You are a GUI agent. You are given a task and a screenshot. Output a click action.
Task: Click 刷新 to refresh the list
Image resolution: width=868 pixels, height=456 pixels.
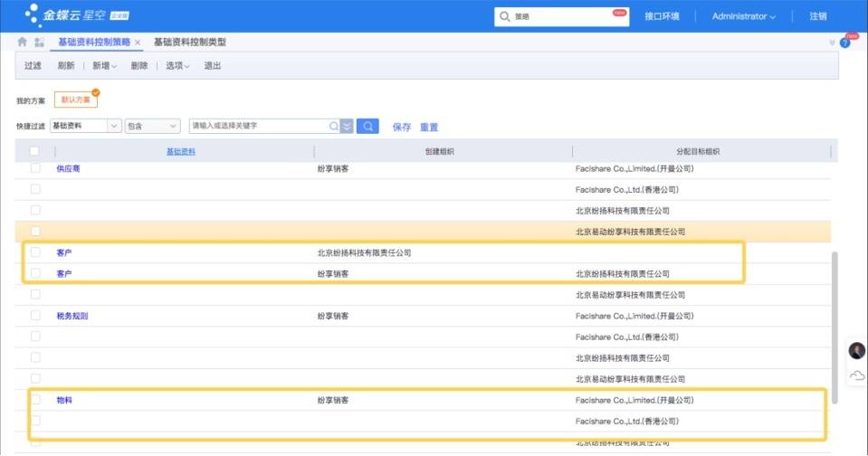[66, 66]
